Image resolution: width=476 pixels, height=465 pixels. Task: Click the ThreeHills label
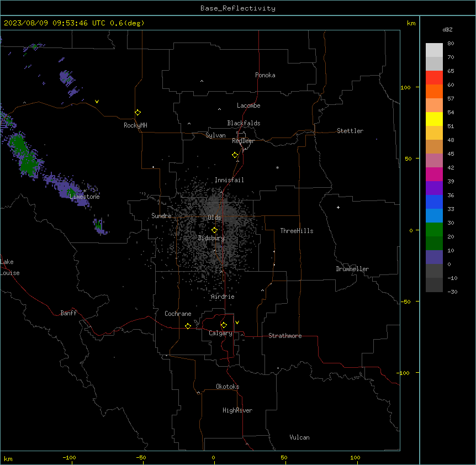click(x=297, y=231)
